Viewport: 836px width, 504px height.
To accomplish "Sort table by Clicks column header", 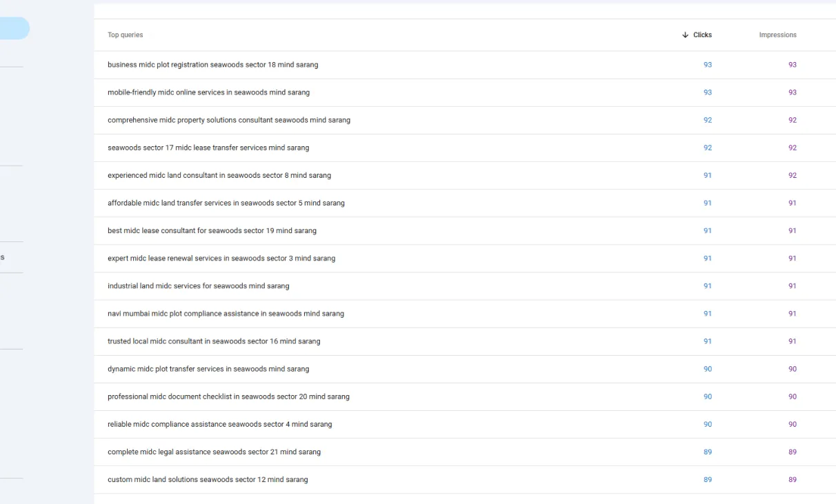I will tap(702, 35).
